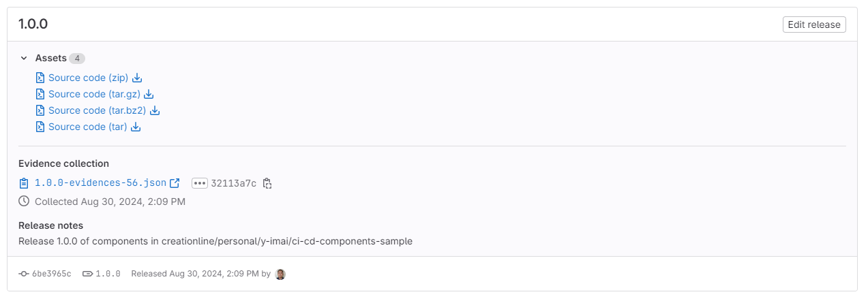Viewport: 868px width, 303px height.
Task: Click the file archive icon beside Source code (zip)
Action: click(40, 78)
